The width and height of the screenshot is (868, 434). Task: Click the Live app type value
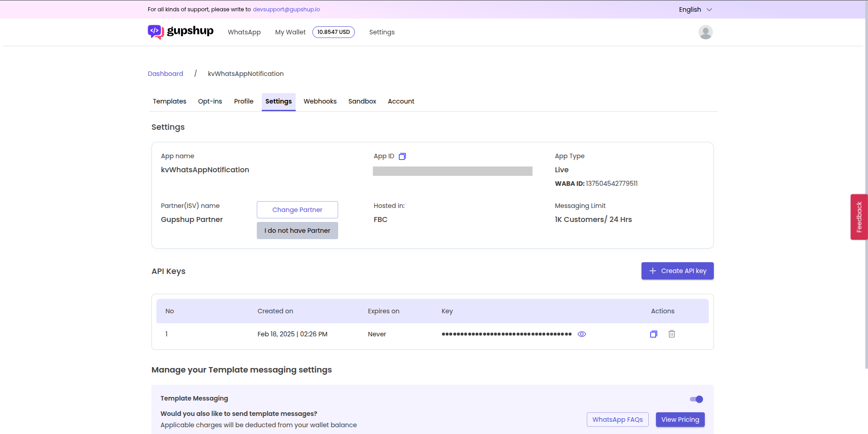(561, 170)
